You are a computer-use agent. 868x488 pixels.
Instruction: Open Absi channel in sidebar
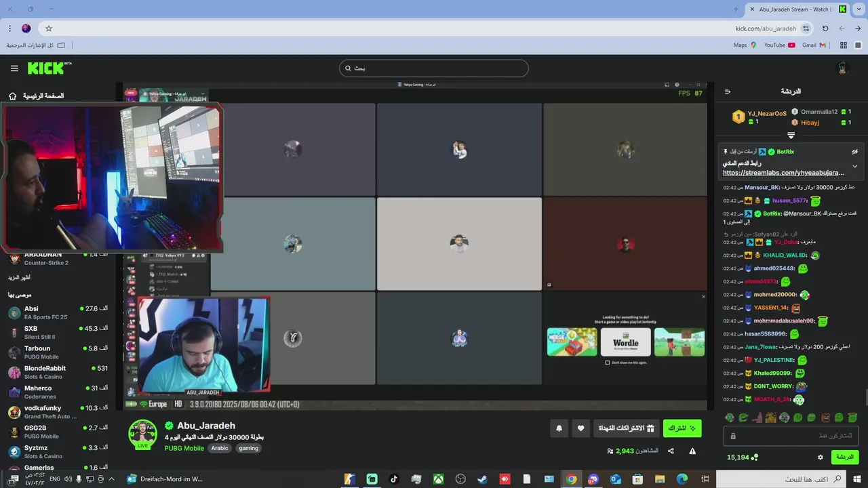[x=58, y=312]
